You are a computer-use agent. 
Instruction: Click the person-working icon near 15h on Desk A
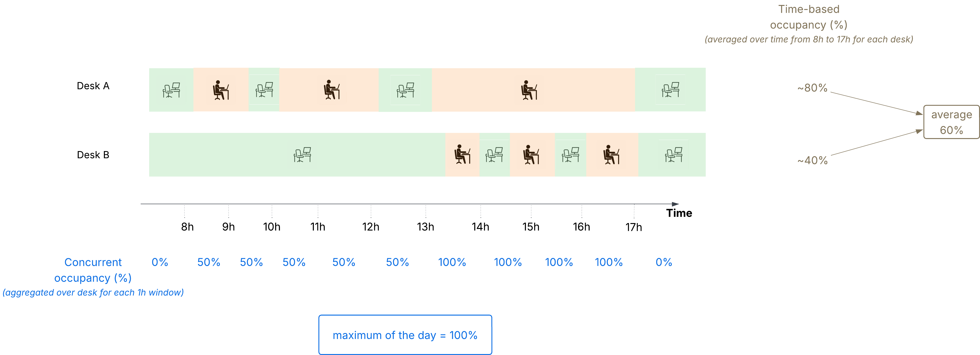529,90
